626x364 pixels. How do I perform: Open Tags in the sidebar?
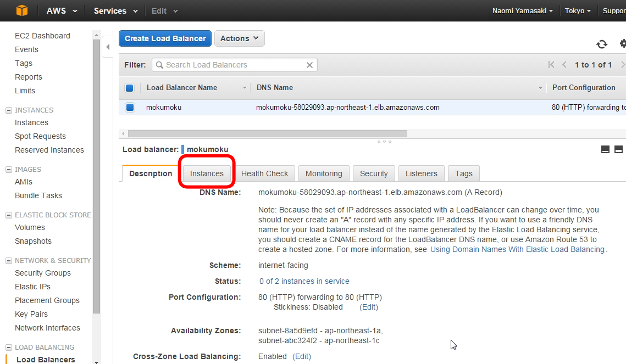(24, 63)
